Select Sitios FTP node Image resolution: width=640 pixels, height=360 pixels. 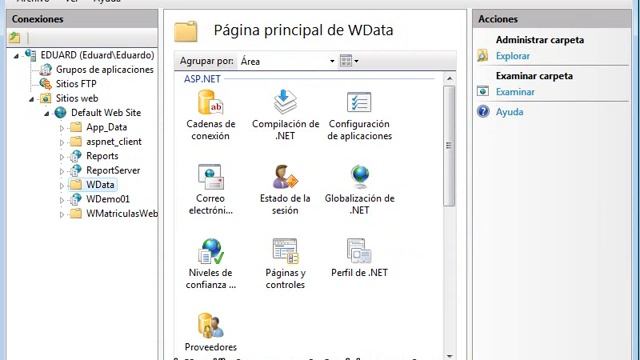(76, 84)
